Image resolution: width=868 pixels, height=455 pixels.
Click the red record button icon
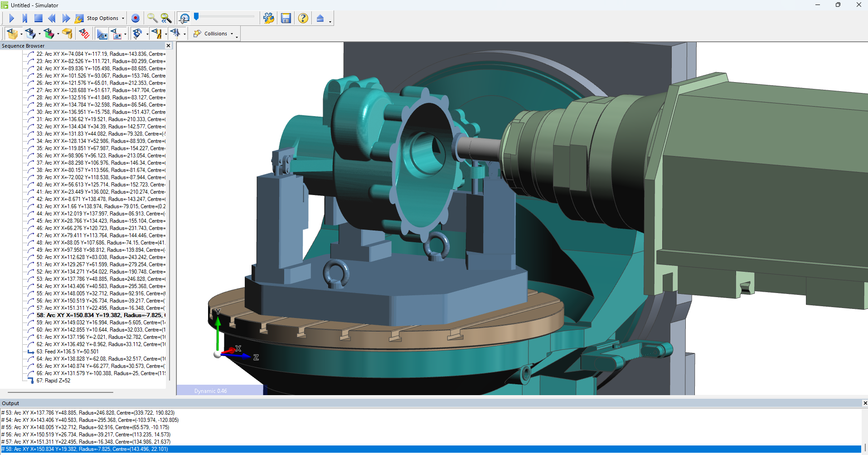(135, 18)
